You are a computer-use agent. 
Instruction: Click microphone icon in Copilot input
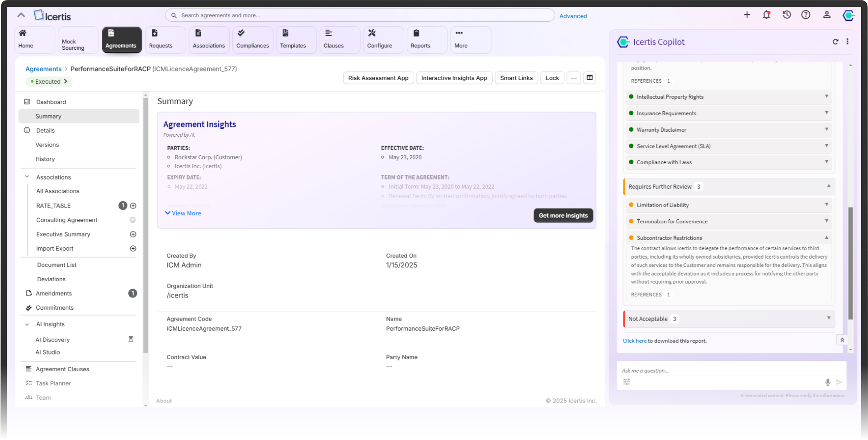(828, 383)
